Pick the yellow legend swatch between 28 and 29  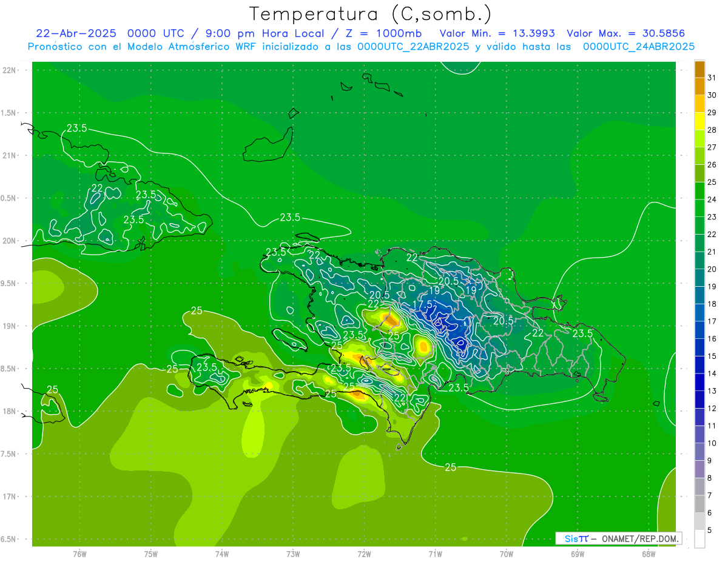[699, 121]
